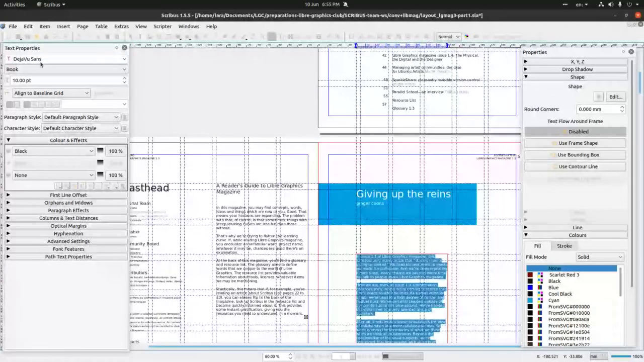Screen dimensions: 644x362
Task: Open the Fill Mode Solid dropdown
Action: [600, 257]
